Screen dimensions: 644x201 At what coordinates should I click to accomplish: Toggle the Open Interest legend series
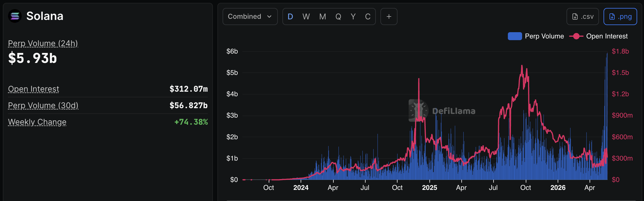pos(598,36)
